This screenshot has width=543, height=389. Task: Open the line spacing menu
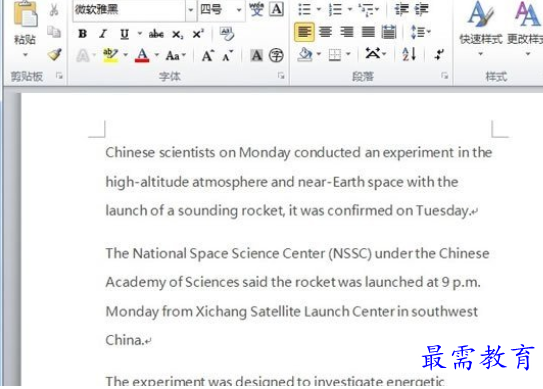coord(420,32)
